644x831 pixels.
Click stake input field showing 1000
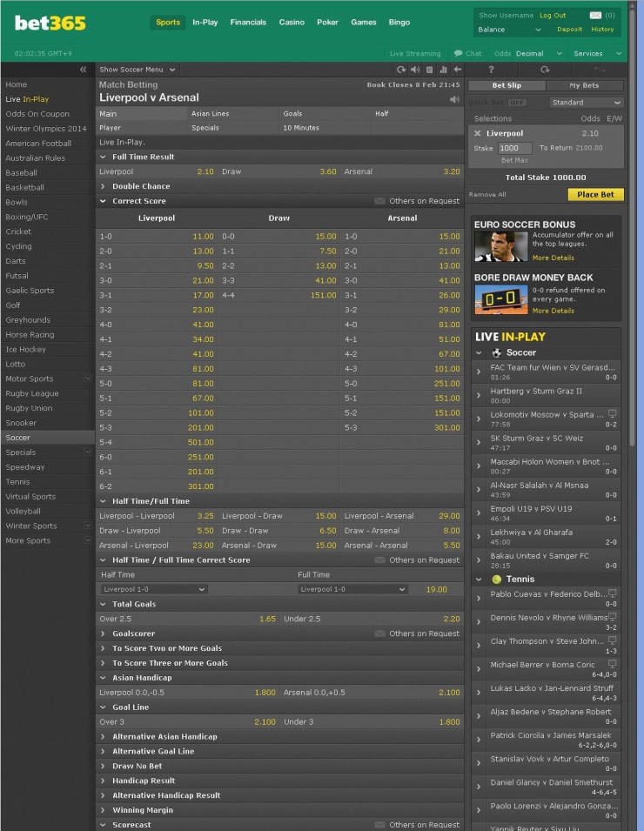tap(514, 149)
